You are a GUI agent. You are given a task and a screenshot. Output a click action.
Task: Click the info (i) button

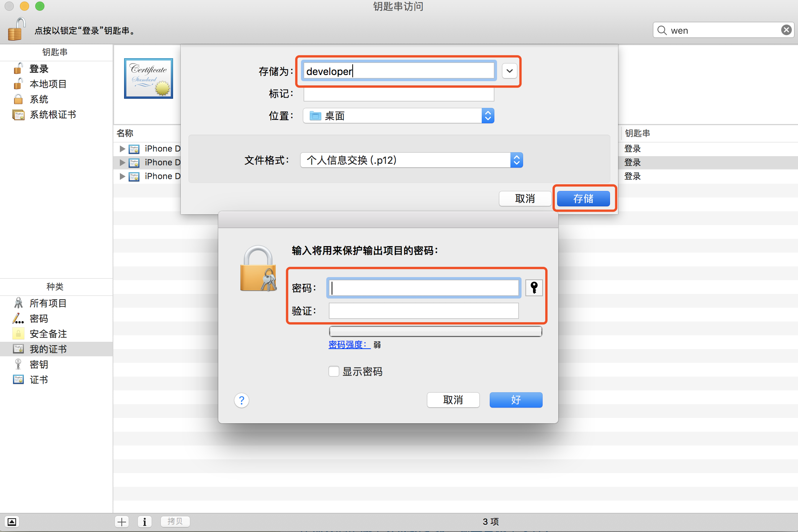(x=144, y=522)
